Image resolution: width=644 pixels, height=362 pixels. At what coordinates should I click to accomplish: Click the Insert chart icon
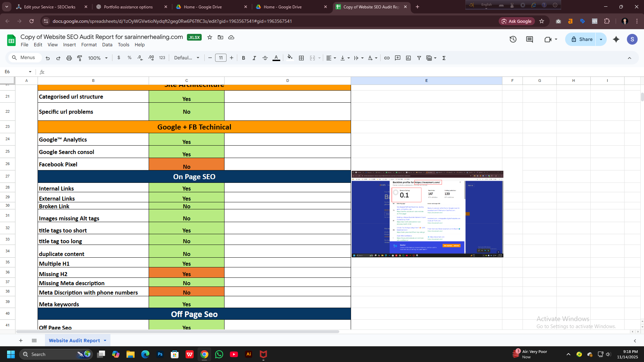[408, 58]
